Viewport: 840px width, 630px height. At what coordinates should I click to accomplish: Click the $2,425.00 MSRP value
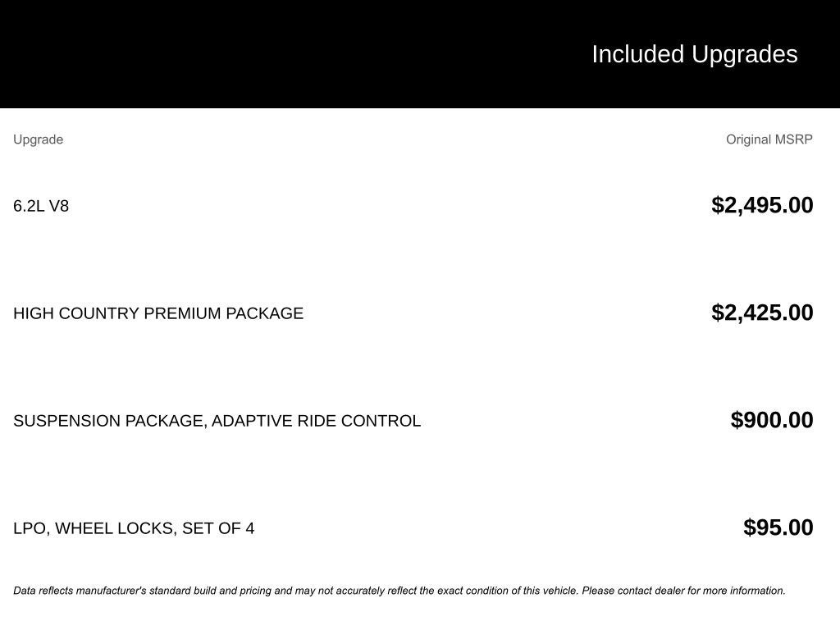tap(762, 313)
